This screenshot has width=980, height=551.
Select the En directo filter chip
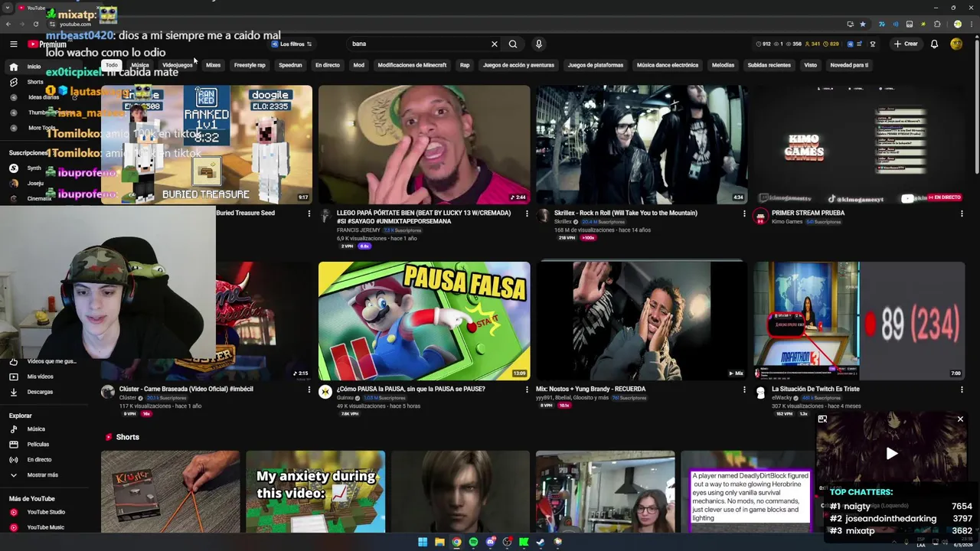(327, 65)
